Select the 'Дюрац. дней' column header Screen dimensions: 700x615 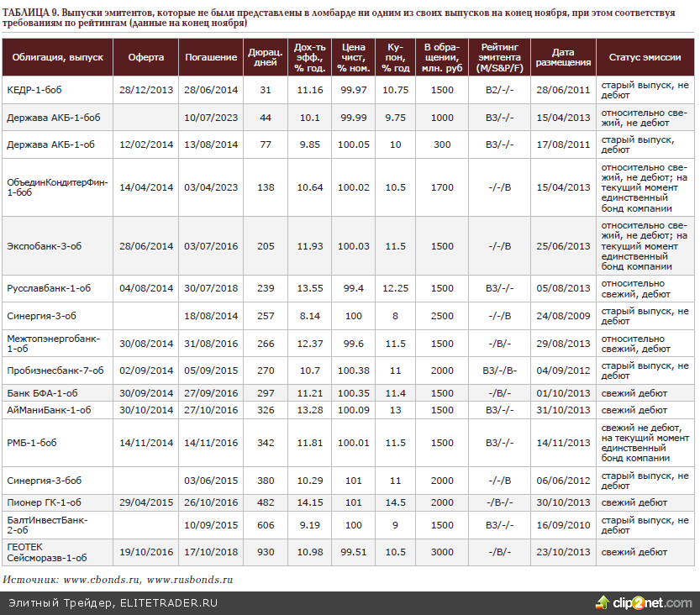point(266,58)
